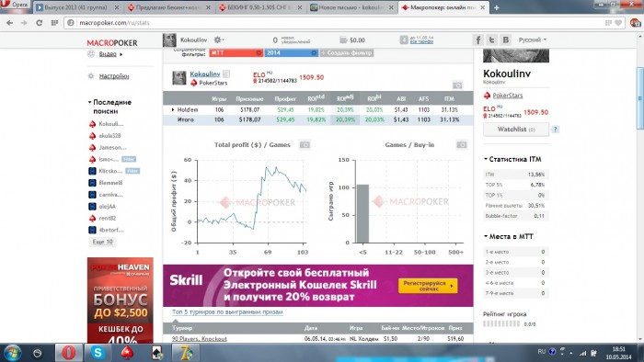Image resolution: width=644 pixels, height=362 pixels.
Task: Click the note icon next to Kokoulinv
Action: [x=226, y=74]
